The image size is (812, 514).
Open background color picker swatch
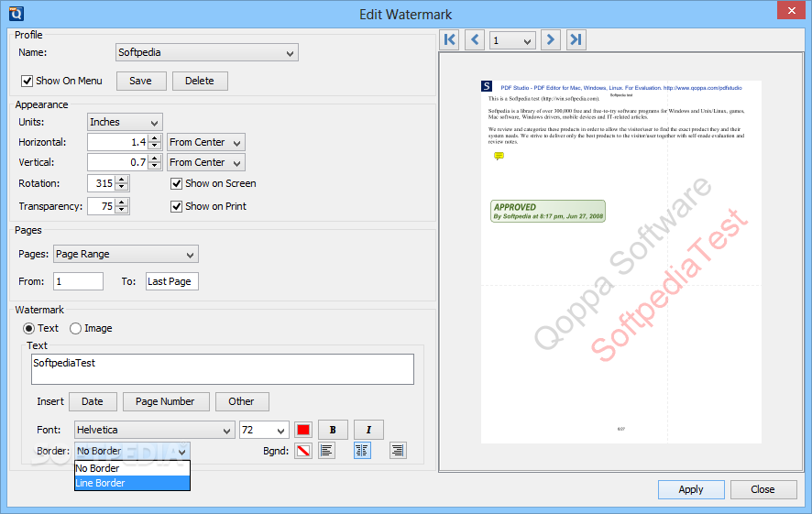coord(303,451)
